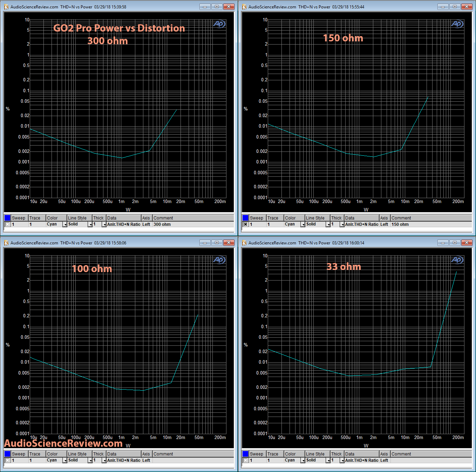Click the AP logo on the 300 ohm graph
Image resolution: width=476 pixels, height=472 pixels.
pos(219,24)
